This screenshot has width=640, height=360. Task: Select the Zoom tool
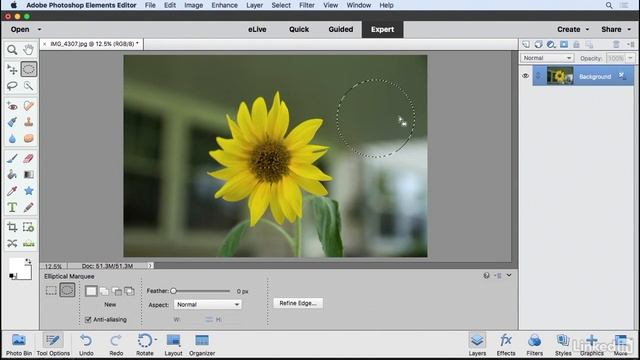(12, 50)
